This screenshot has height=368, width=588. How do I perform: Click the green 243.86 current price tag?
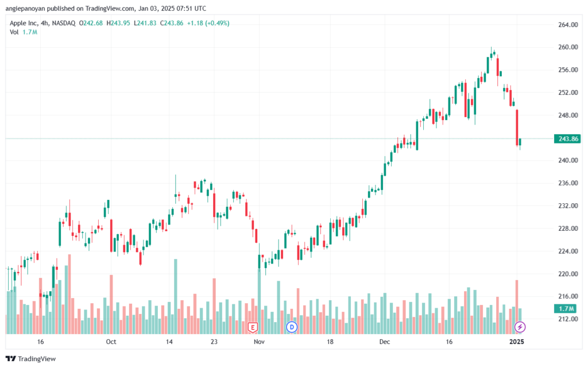[x=567, y=139]
